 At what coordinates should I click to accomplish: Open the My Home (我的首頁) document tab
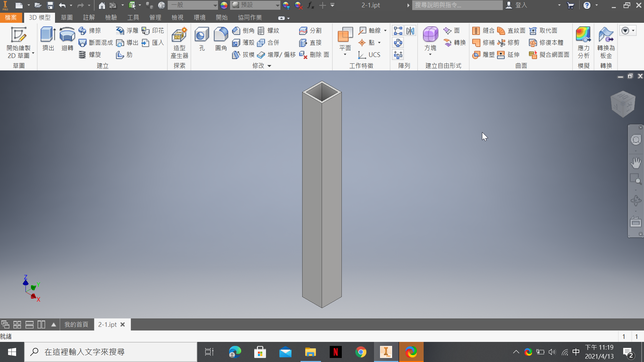click(76, 324)
